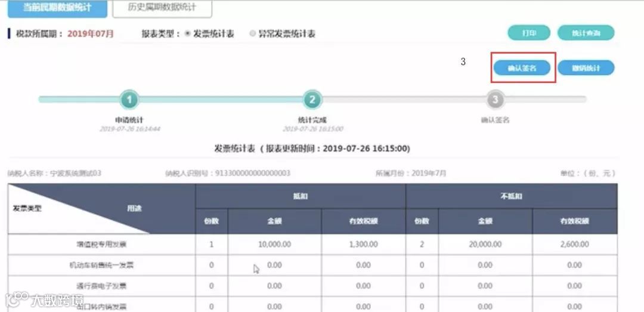Click the red 2019年07月 tax period value
The height and width of the screenshot is (312, 644).
[91, 34]
